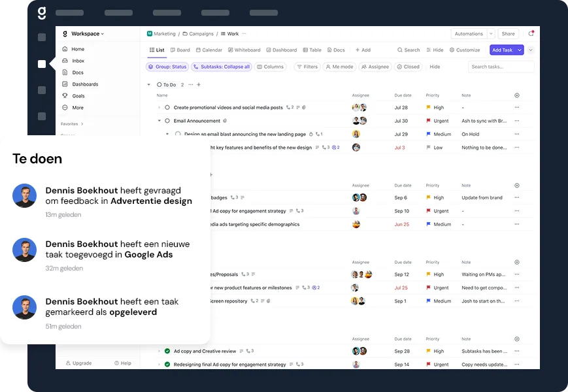This screenshot has width=568, height=392.
Task: Toggle status of 'Ad copy and Creative review'
Action: click(x=167, y=351)
